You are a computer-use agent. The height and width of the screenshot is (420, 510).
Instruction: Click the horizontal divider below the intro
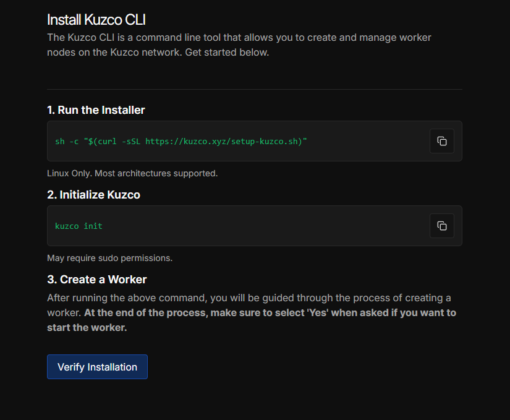(x=254, y=89)
